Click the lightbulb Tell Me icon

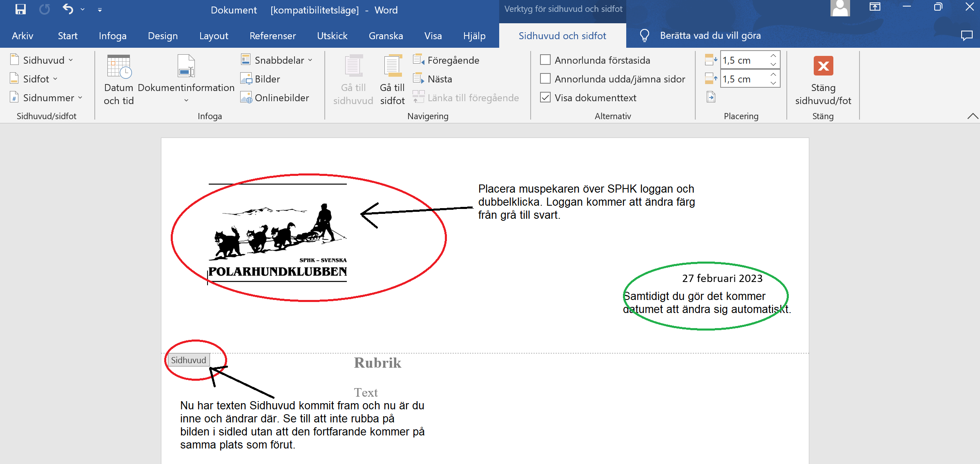click(x=644, y=36)
